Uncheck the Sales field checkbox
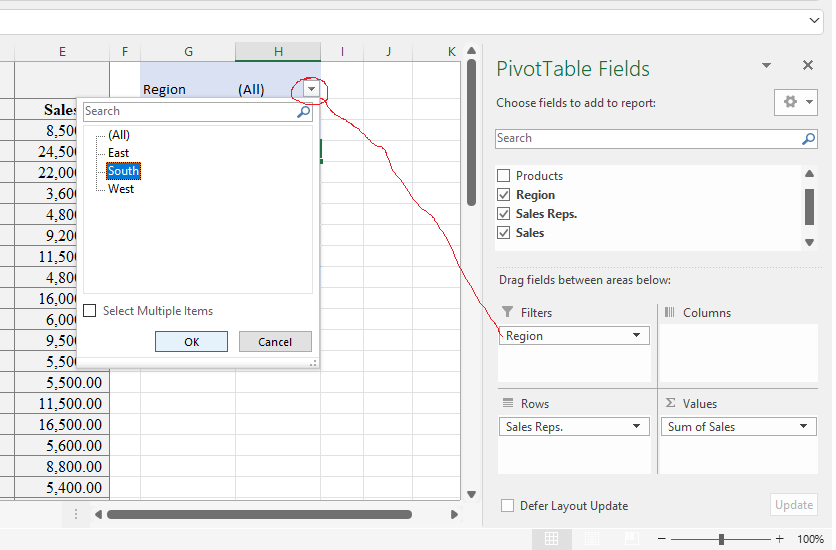 click(503, 233)
